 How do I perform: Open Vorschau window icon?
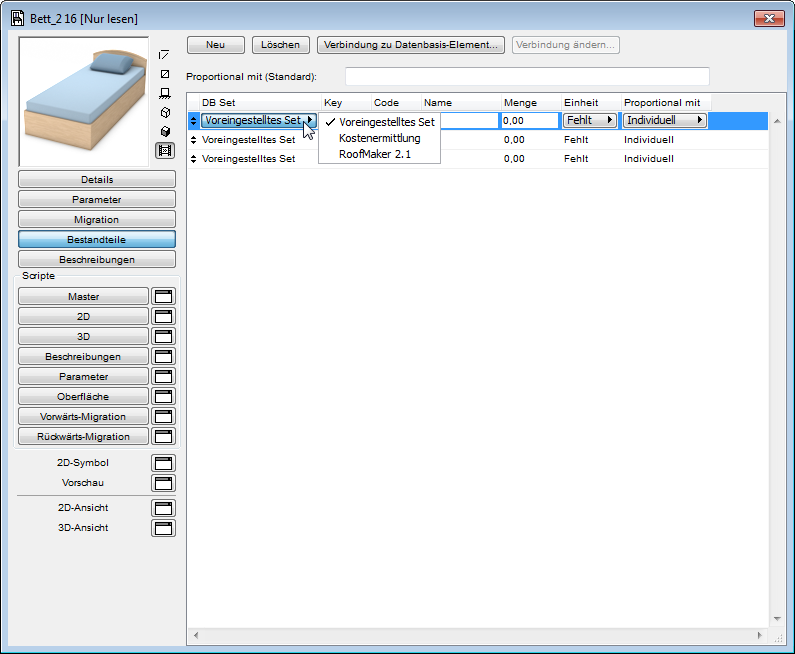pos(163,483)
